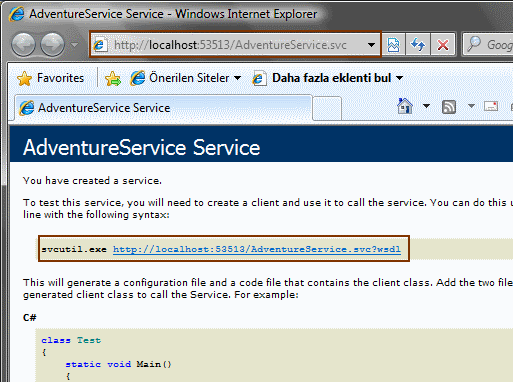Expand the Home button dropdown arrow
Screen dimensions: 513x382
pos(426,107)
